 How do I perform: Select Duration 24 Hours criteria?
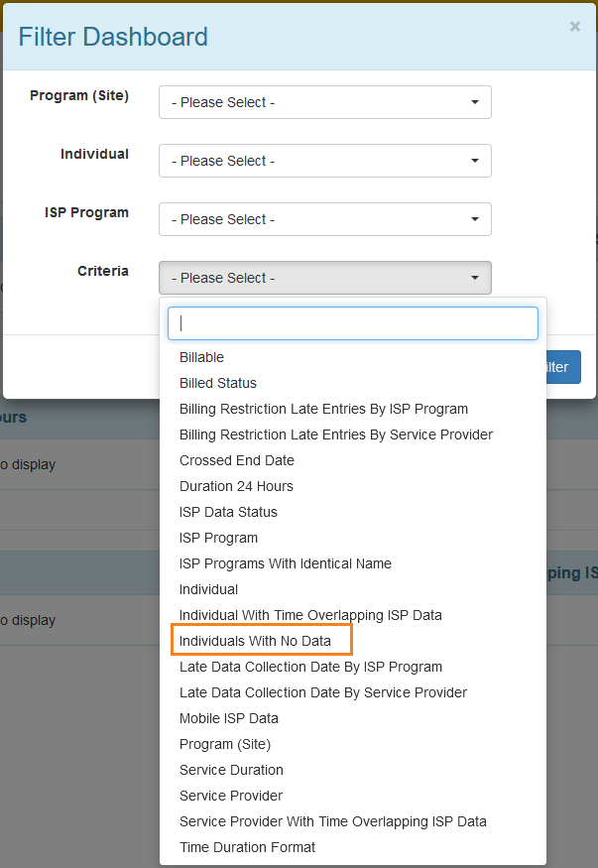[x=236, y=486]
